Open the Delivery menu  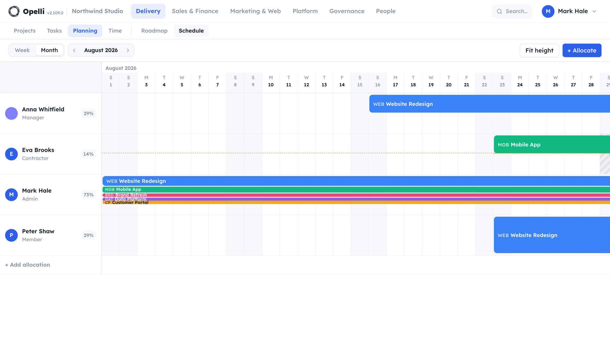(x=148, y=11)
